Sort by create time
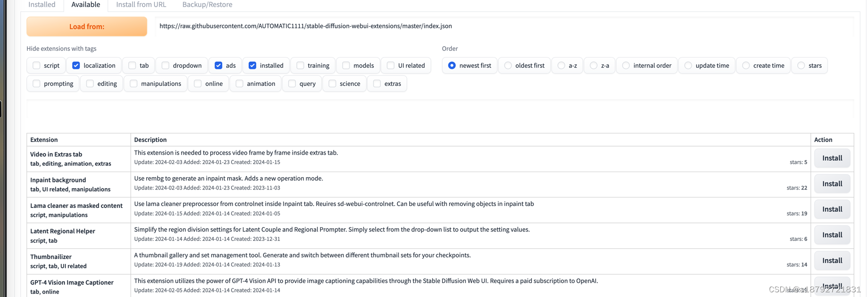The image size is (868, 297). (x=746, y=66)
